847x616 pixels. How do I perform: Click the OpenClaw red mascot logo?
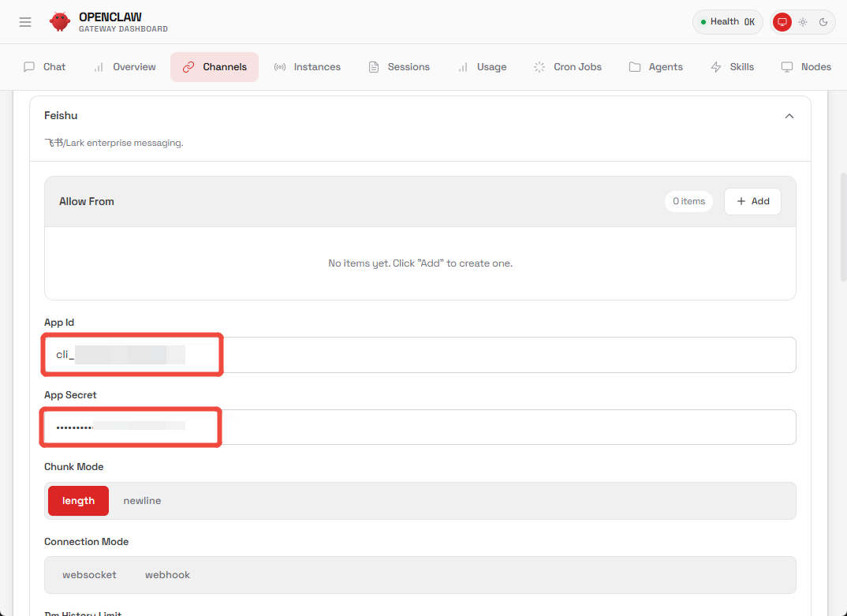(59, 21)
